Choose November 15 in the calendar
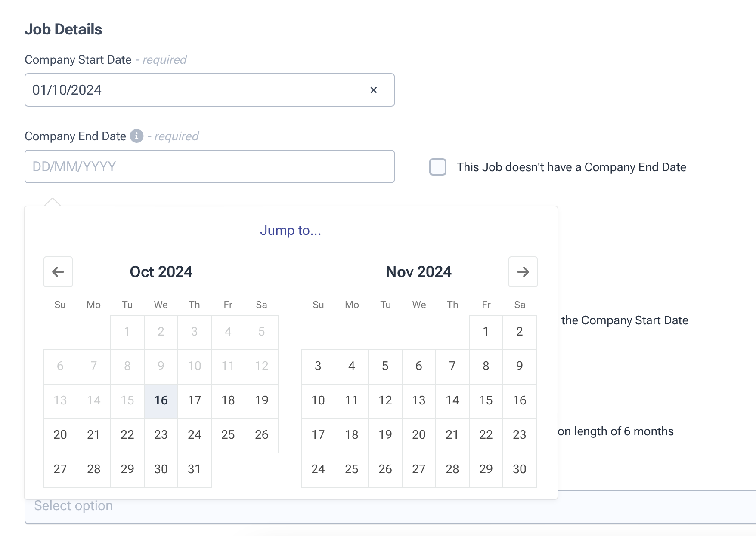Screen dimensions: 756x536 click(486, 400)
